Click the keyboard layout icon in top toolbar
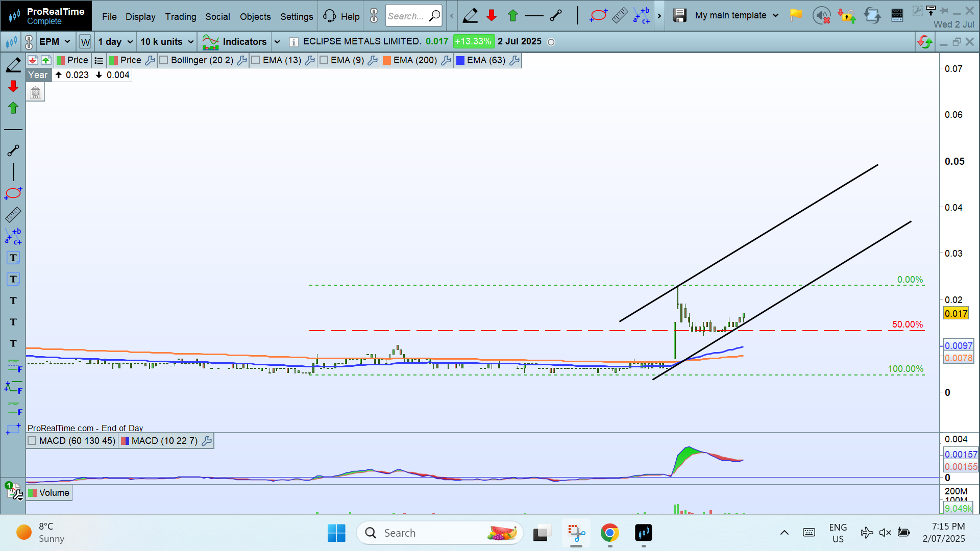This screenshot has width=980, height=551. pos(897,16)
